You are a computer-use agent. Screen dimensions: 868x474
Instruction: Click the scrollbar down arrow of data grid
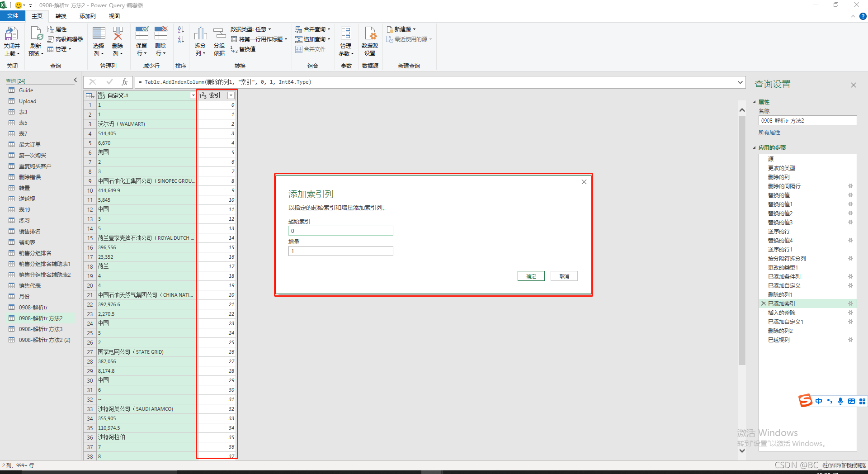pos(742,450)
